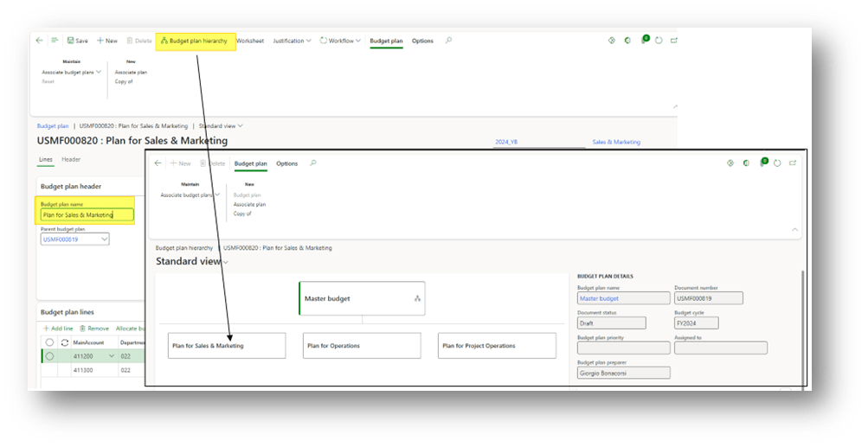
Task: Open the Master budget link in details
Action: click(623, 298)
